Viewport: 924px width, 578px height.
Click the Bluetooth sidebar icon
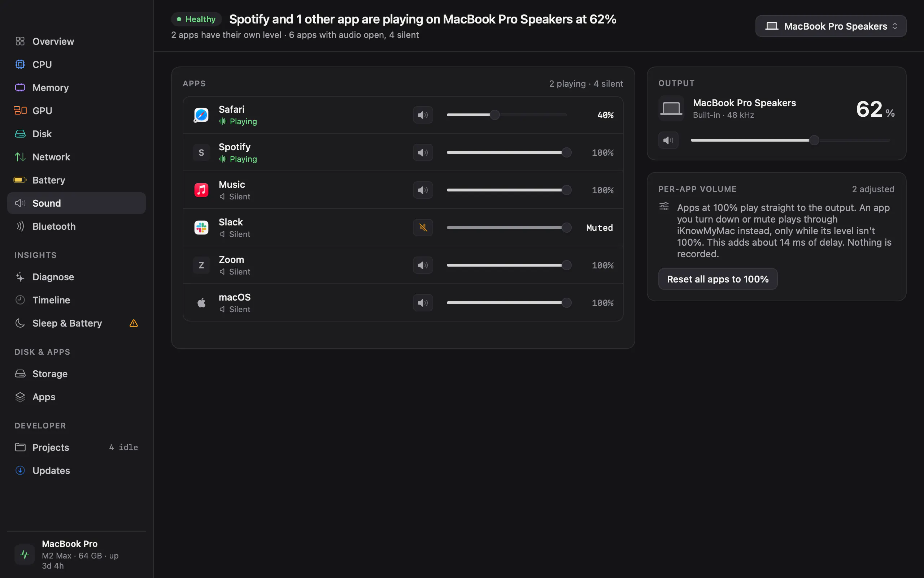(20, 226)
